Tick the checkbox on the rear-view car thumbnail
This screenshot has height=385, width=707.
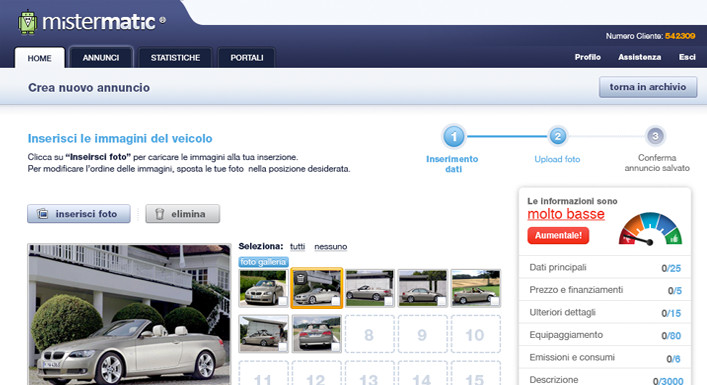coord(335,346)
